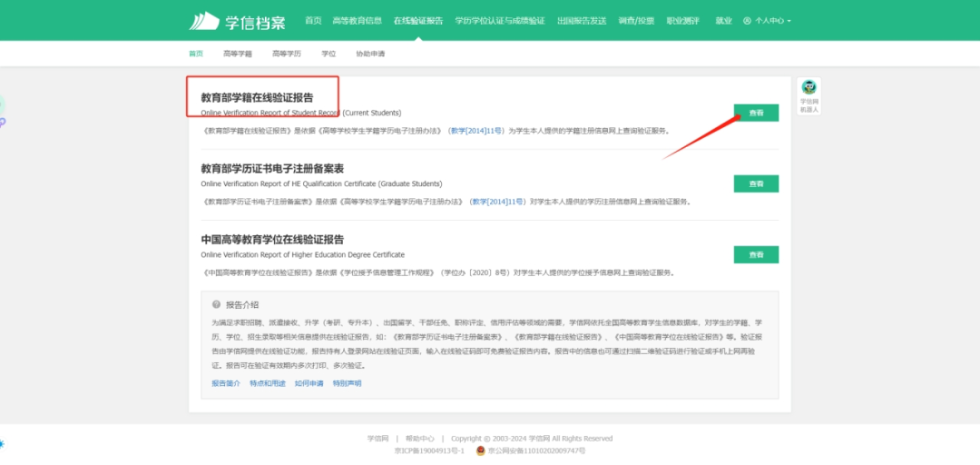Open 出国报告发送 menu item
Screen dimensions: 980x465
pyautogui.click(x=582, y=21)
